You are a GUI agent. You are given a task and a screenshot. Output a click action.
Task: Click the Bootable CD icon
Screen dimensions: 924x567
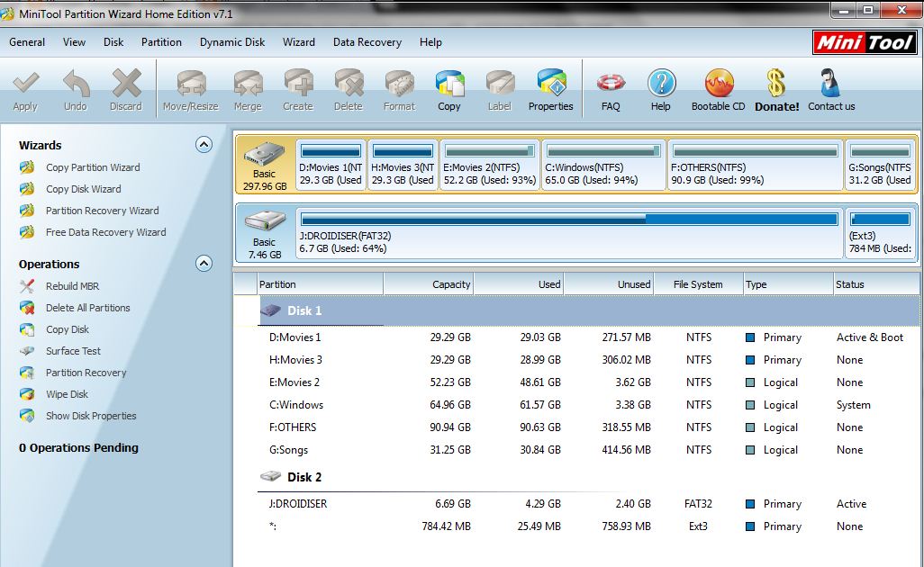coord(717,88)
